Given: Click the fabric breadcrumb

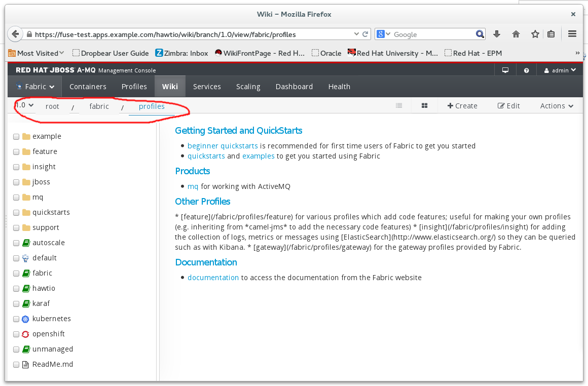Looking at the screenshot, I should pos(99,106).
